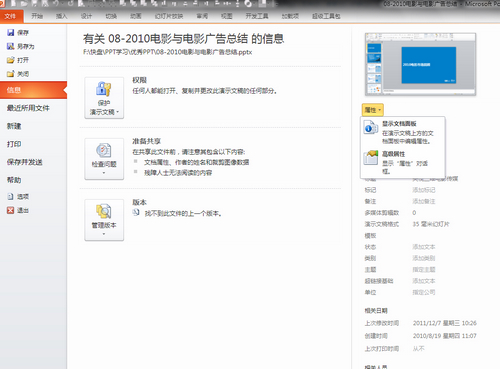500x369 pixels.
Task: Click the 保护演示文稿 lock and key button
Action: point(104,98)
